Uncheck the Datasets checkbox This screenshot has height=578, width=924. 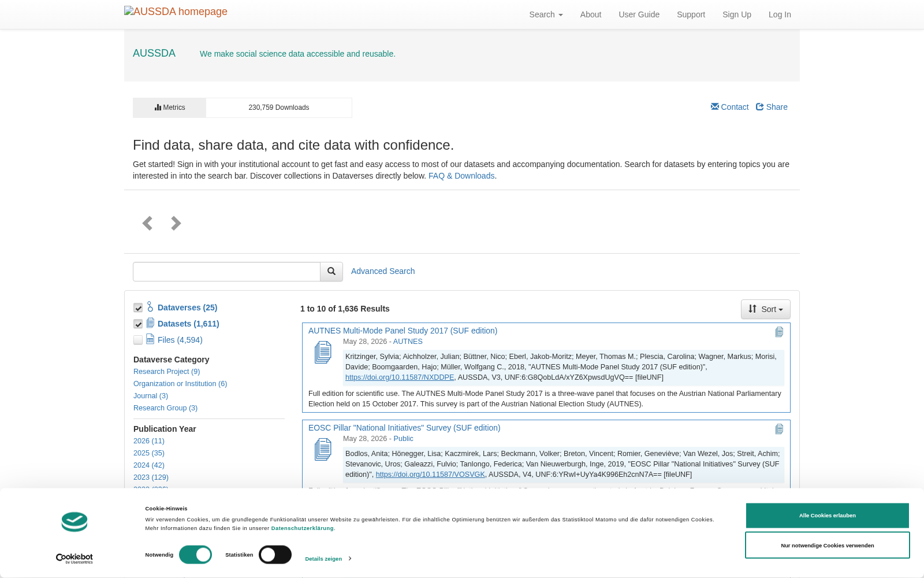pos(138,324)
